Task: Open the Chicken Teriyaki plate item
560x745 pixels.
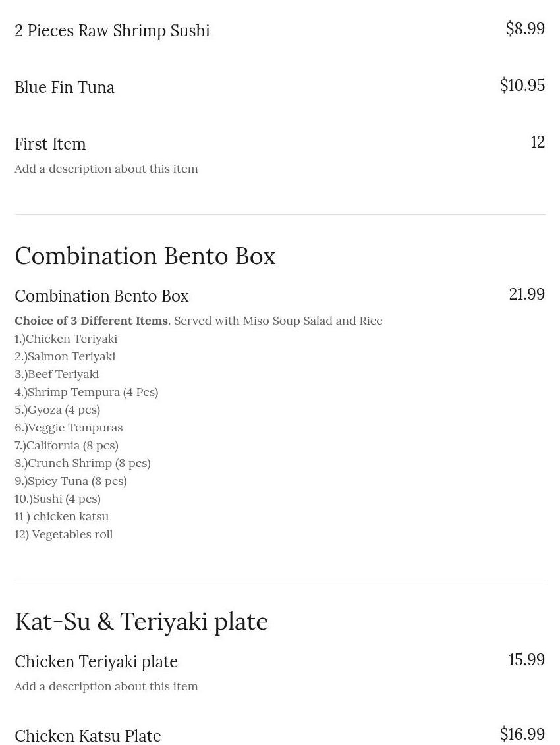Action: click(x=96, y=662)
